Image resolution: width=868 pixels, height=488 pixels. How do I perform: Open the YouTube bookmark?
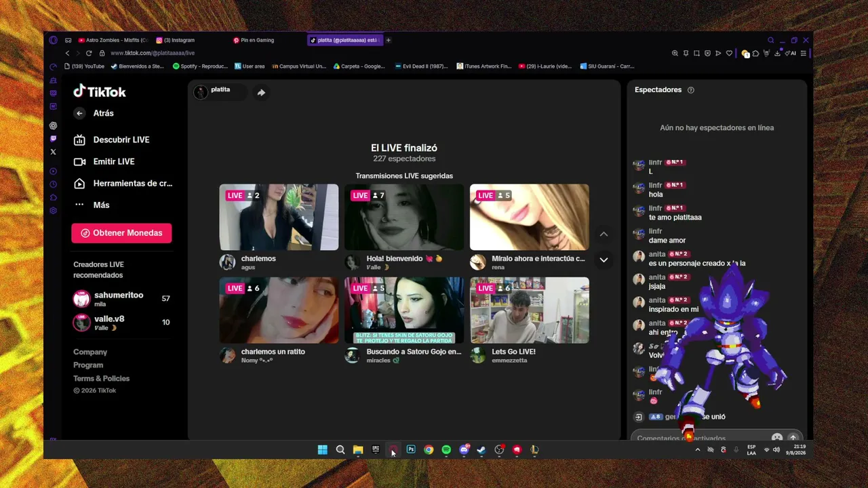(84, 66)
